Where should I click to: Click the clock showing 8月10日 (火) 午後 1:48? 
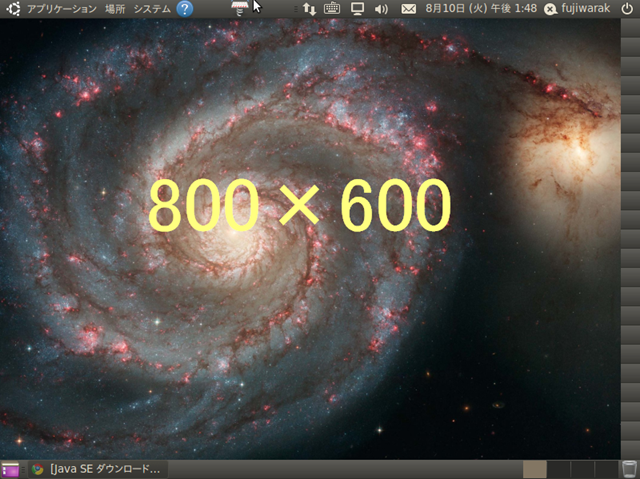(481, 9)
